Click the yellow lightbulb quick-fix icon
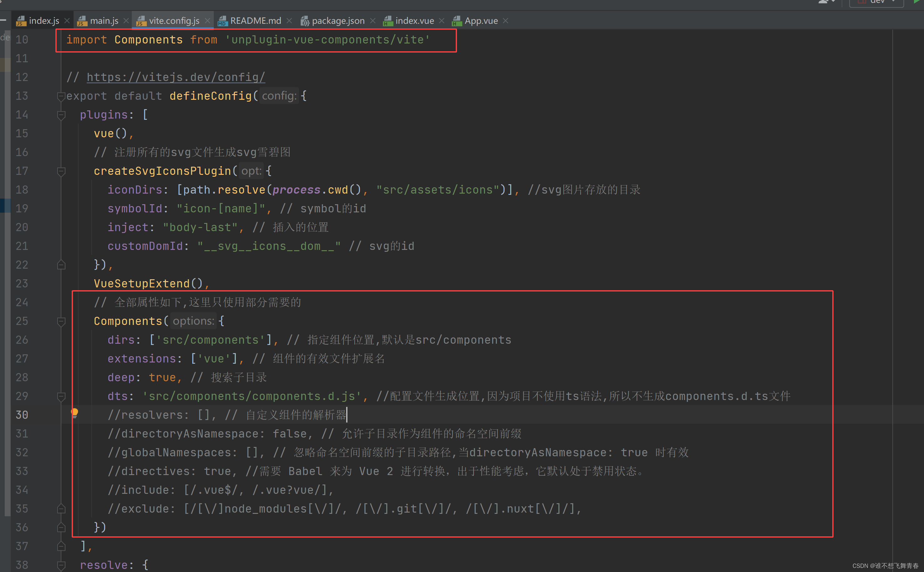The image size is (924, 572). pyautogui.click(x=74, y=413)
